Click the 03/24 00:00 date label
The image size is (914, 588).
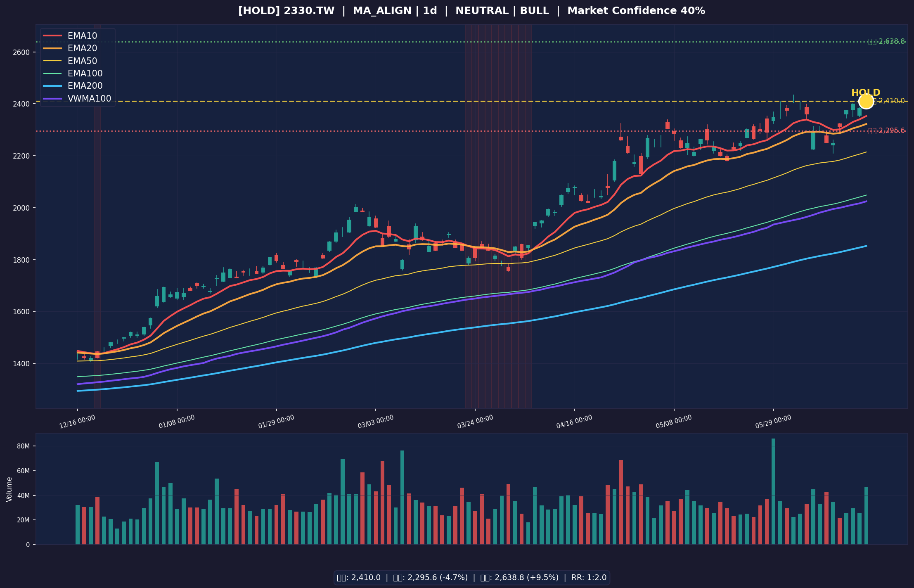click(x=475, y=422)
